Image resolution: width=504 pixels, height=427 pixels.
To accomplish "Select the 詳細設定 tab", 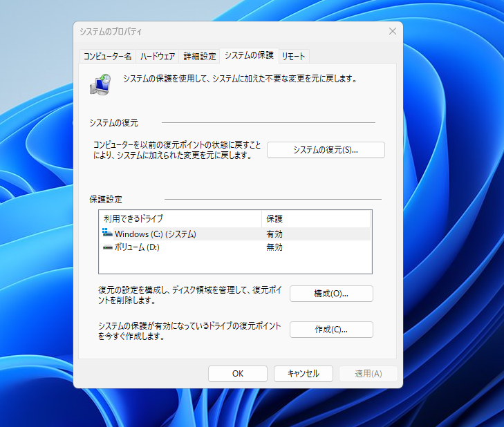I will click(200, 57).
